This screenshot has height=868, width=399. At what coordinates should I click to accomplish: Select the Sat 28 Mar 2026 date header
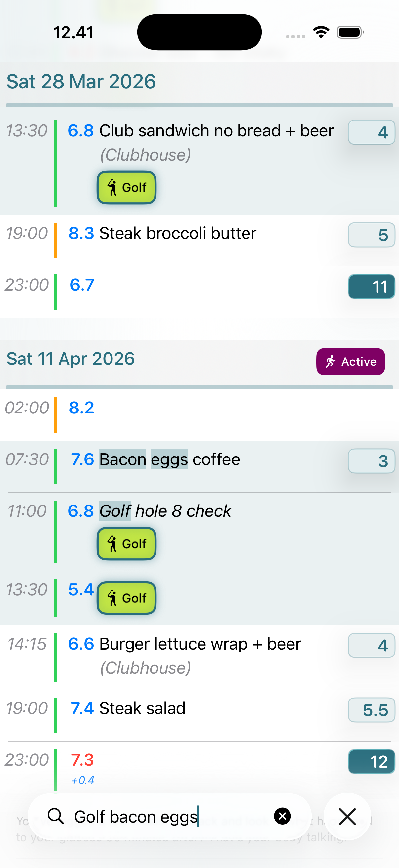pyautogui.click(x=81, y=81)
